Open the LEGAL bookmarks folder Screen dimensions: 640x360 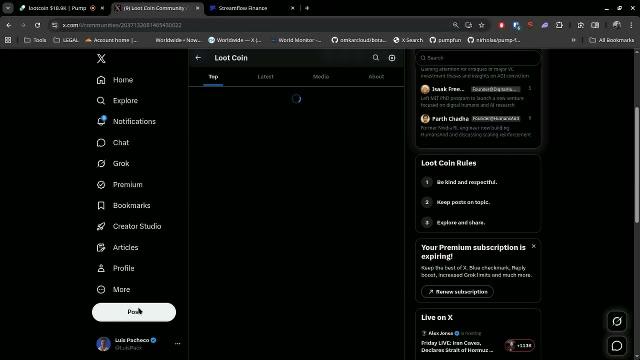click(x=66, y=40)
